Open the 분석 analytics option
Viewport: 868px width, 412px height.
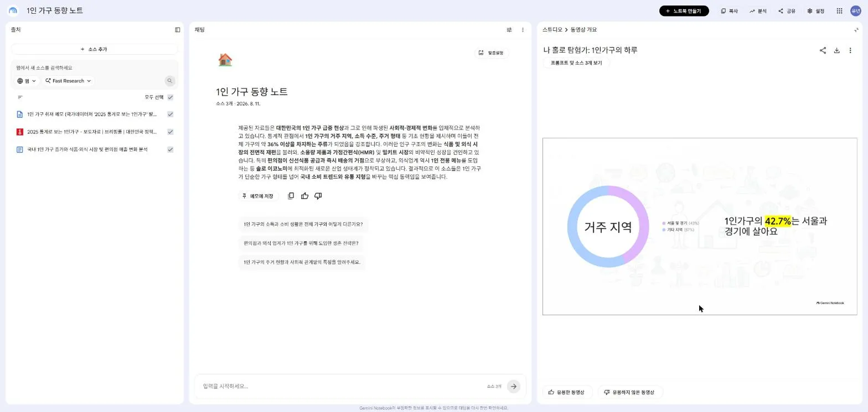(758, 11)
